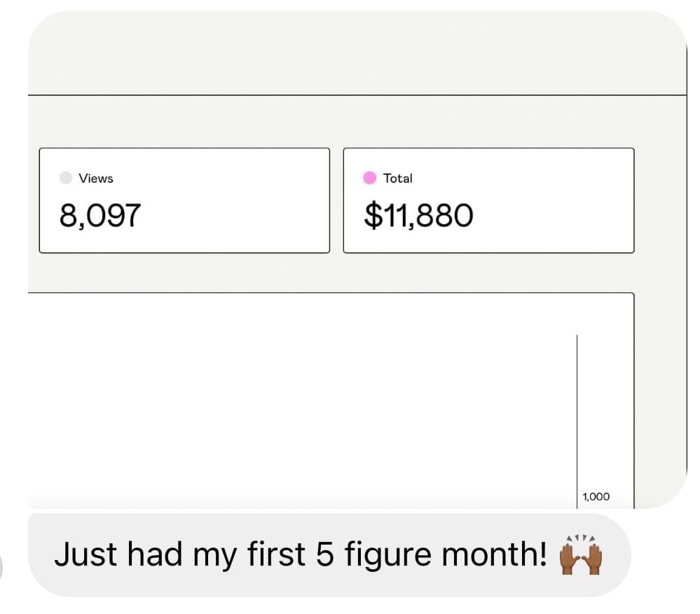
Task: Click the horizontal divider line
Action: point(350,94)
